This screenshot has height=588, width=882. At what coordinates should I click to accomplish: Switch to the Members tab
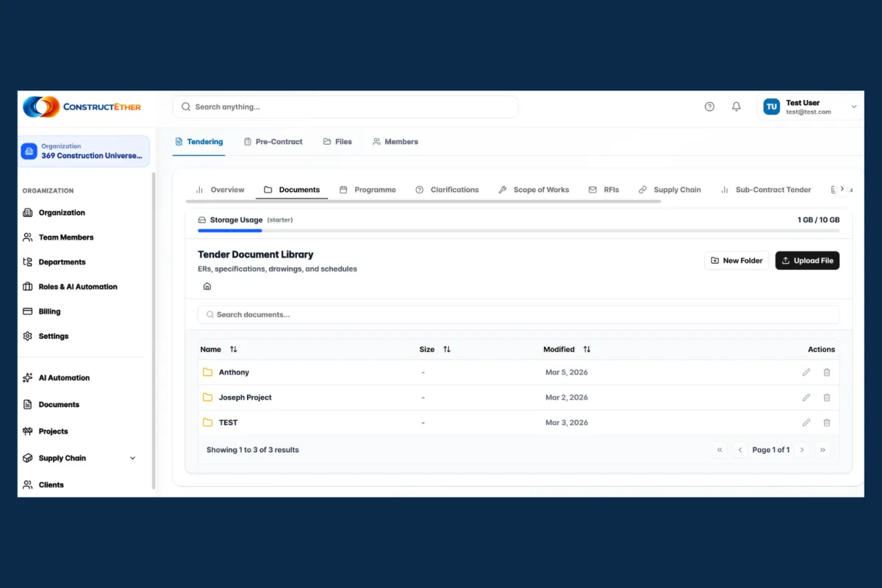[x=395, y=142]
